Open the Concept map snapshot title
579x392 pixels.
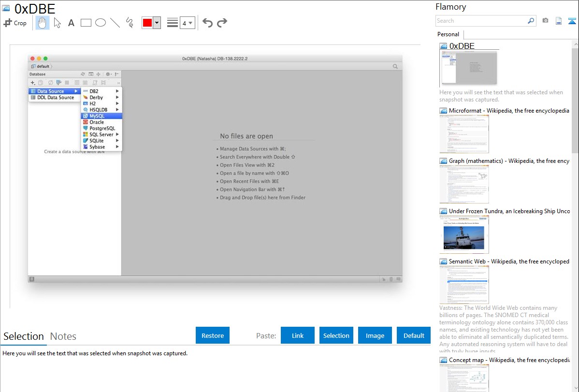(509, 360)
